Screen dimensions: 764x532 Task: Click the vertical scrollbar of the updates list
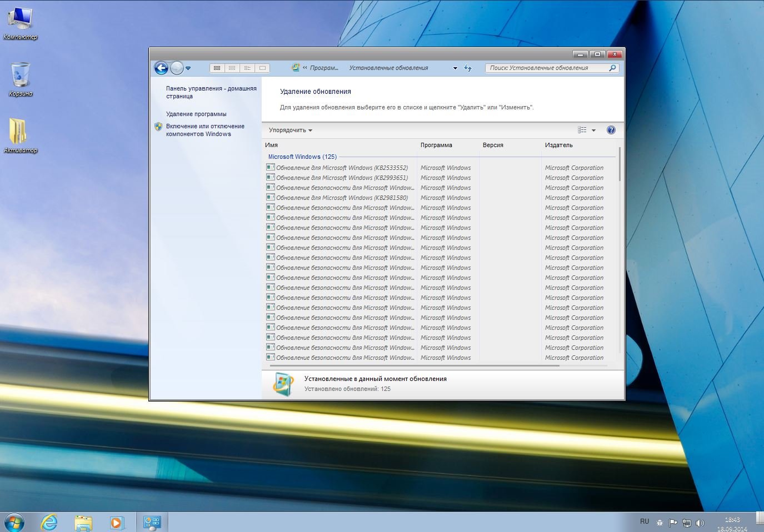[620, 164]
